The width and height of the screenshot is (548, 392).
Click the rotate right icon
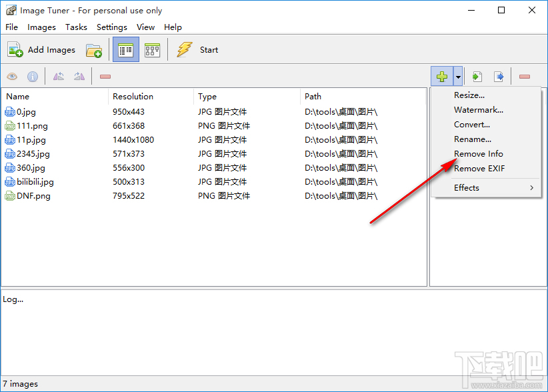(x=79, y=77)
